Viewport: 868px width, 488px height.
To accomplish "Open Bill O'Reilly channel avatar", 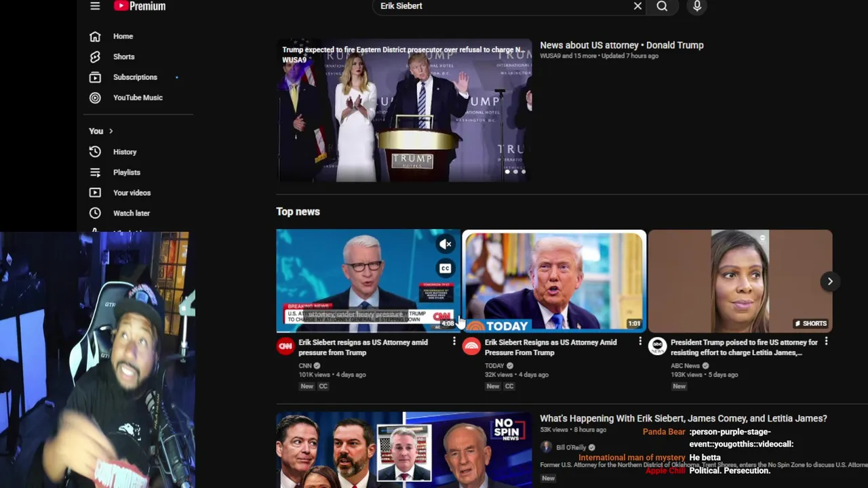I will (546, 447).
